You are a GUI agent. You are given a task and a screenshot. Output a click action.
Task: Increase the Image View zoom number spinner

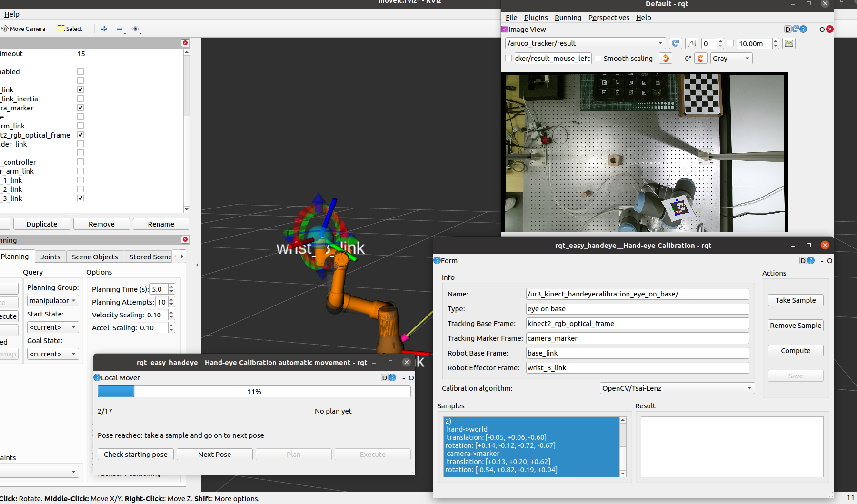(720, 41)
